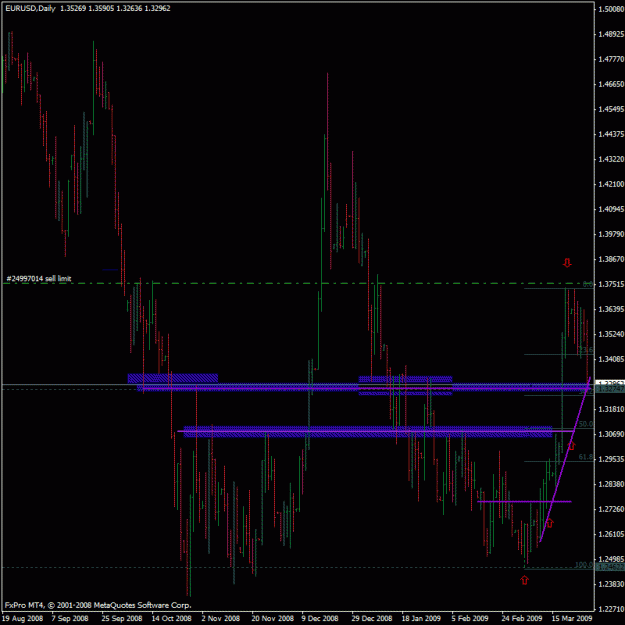Click the Fibonacci 100.0 level label
The height and width of the screenshot is (625, 625).
(584, 564)
